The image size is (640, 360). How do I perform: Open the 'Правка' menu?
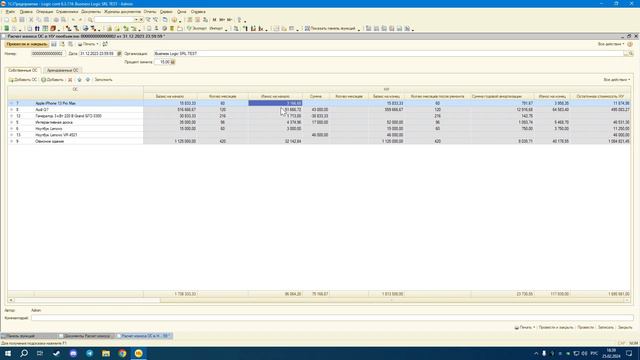26,12
